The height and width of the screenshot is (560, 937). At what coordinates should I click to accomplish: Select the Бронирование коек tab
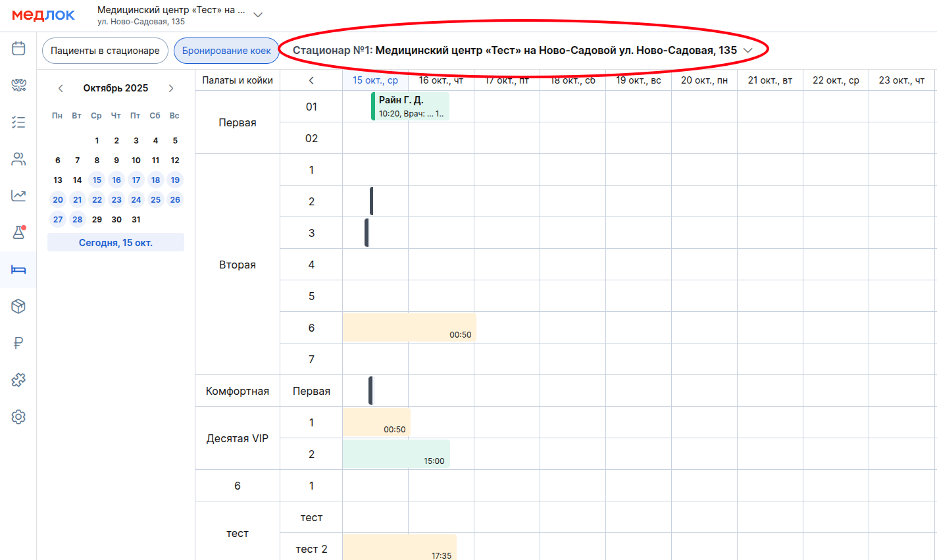click(226, 51)
